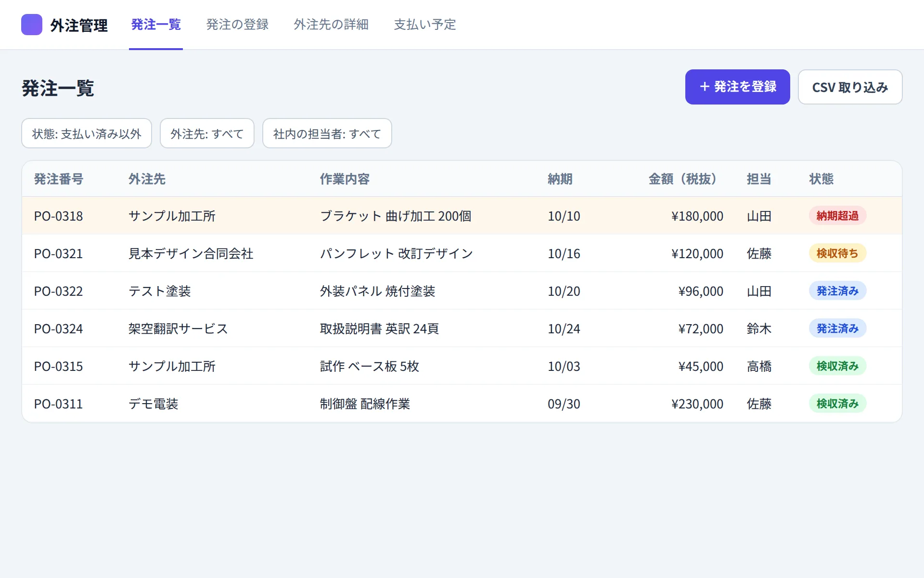Click vendor テスト塗装
This screenshot has height=578, width=924.
click(160, 291)
